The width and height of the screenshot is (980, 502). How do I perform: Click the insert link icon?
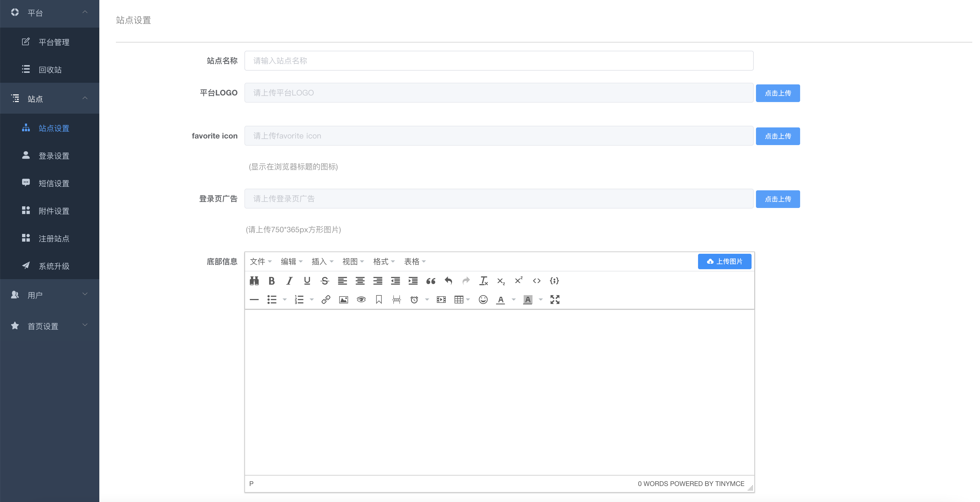click(x=326, y=300)
